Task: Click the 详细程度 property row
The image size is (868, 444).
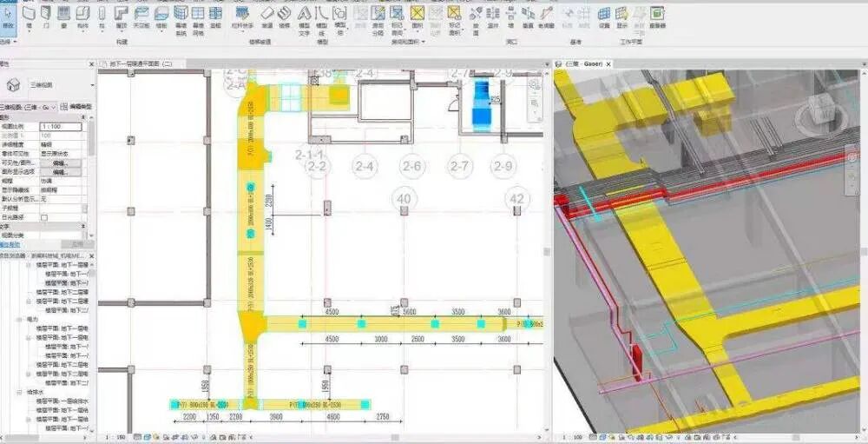Action: point(43,145)
